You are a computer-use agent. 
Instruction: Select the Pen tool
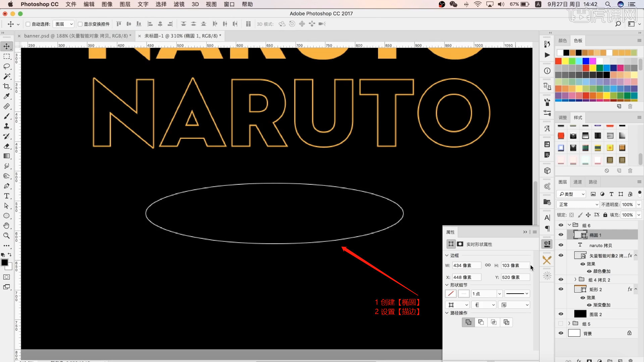7,186
